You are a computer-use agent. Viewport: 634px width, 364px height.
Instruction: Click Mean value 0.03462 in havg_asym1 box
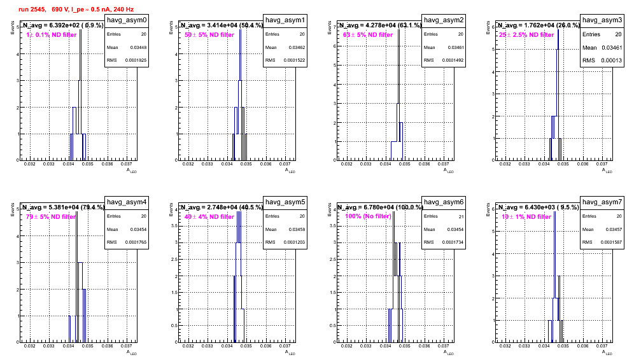tap(297, 47)
